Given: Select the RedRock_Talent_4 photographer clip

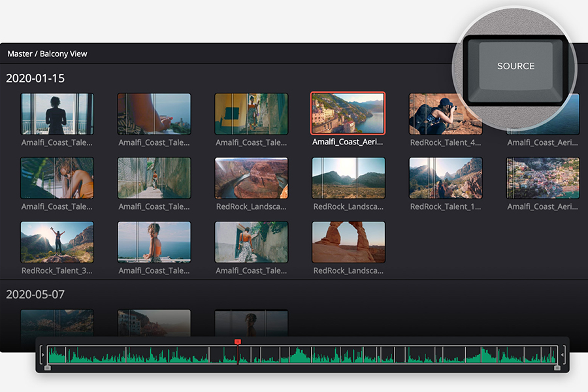Looking at the screenshot, I should point(446,114).
